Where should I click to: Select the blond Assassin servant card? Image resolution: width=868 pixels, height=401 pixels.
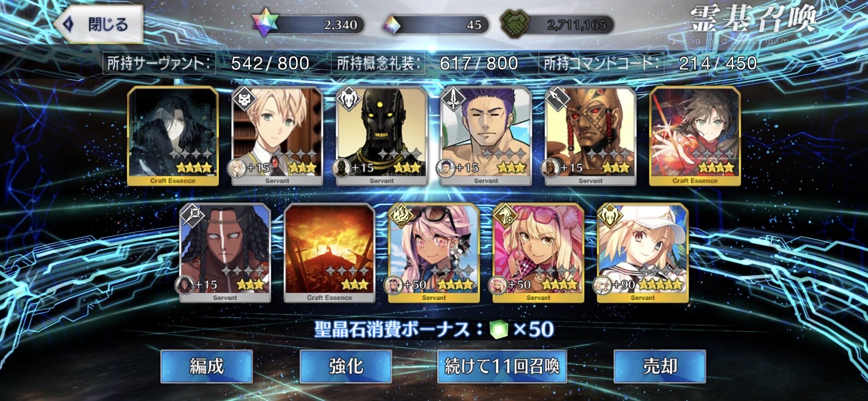tap(277, 136)
